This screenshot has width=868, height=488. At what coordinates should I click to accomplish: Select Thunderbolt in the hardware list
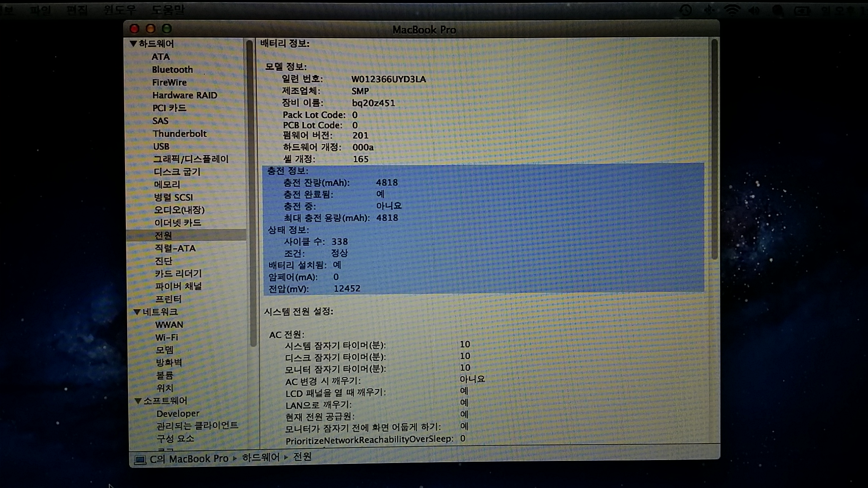click(x=179, y=134)
